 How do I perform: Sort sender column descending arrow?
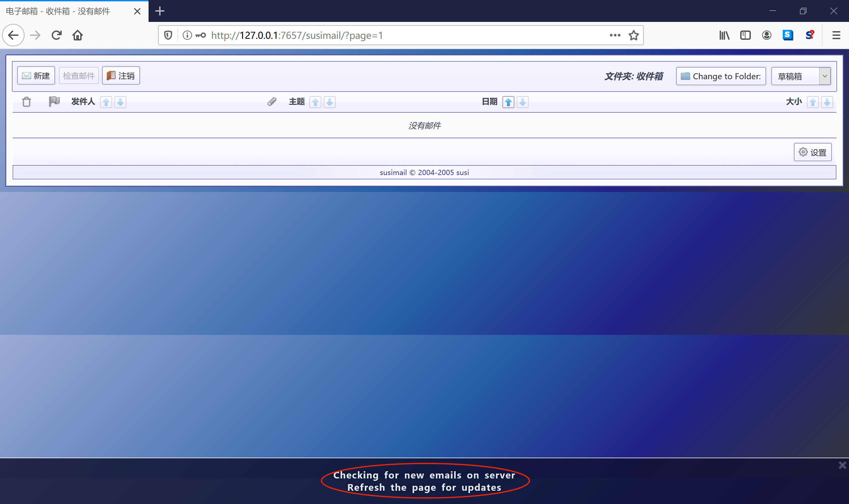point(120,102)
